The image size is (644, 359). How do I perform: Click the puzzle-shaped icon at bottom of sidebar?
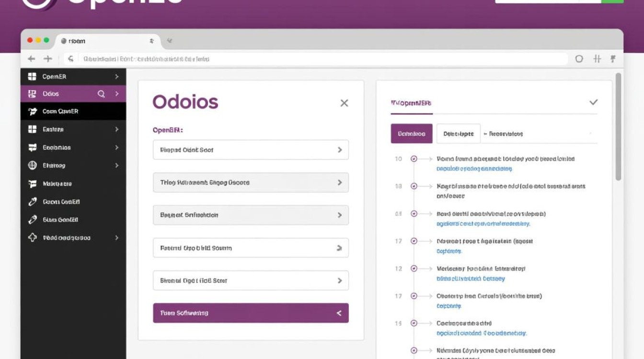(33, 237)
